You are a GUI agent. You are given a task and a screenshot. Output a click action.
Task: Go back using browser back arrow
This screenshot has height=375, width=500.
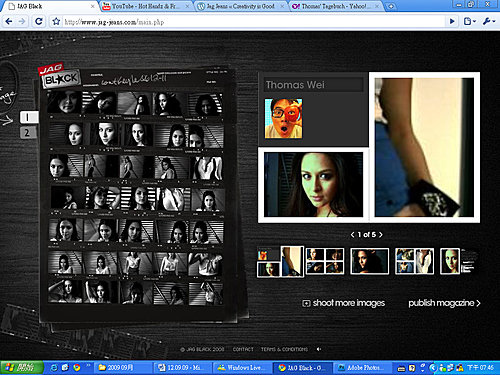(9, 22)
